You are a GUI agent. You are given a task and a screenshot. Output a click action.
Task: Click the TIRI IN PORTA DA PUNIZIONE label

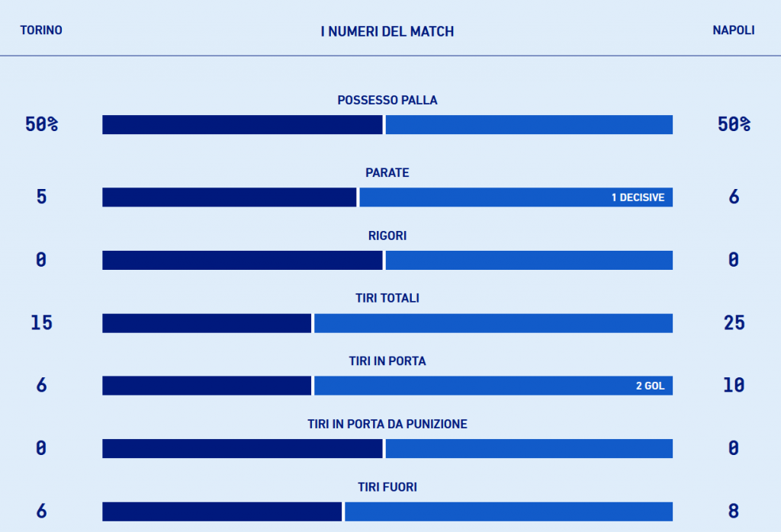coord(387,424)
